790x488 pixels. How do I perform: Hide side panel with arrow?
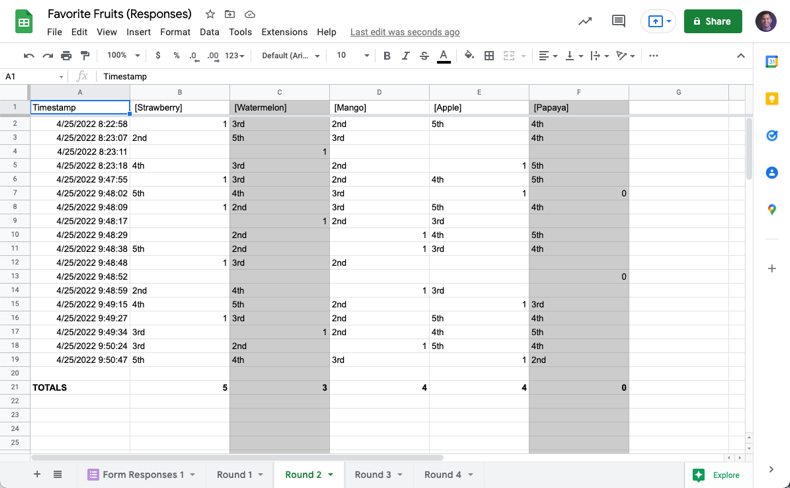click(x=771, y=469)
